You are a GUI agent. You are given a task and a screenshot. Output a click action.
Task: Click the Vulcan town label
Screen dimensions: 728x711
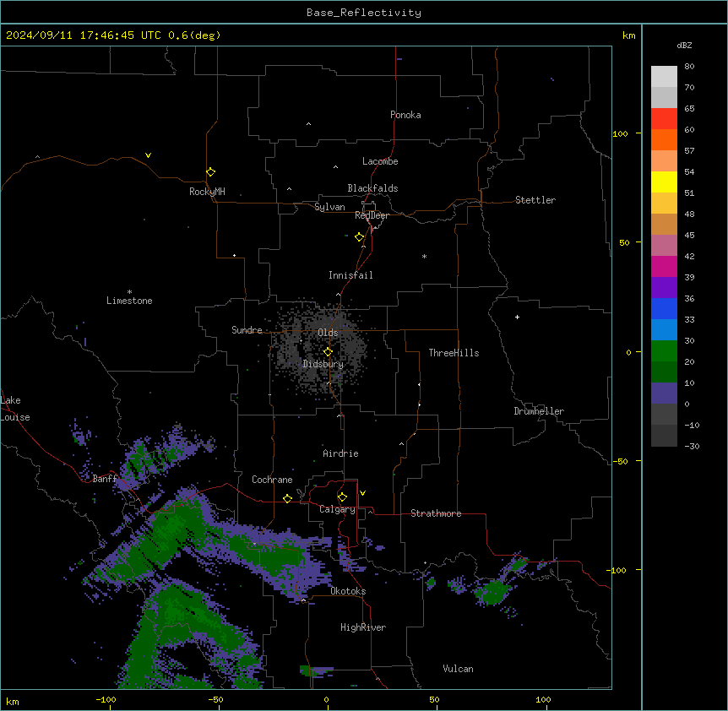pyautogui.click(x=459, y=669)
